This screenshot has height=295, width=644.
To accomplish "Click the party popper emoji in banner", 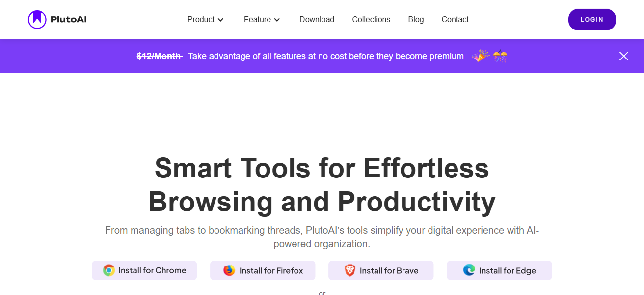I will pos(480,56).
